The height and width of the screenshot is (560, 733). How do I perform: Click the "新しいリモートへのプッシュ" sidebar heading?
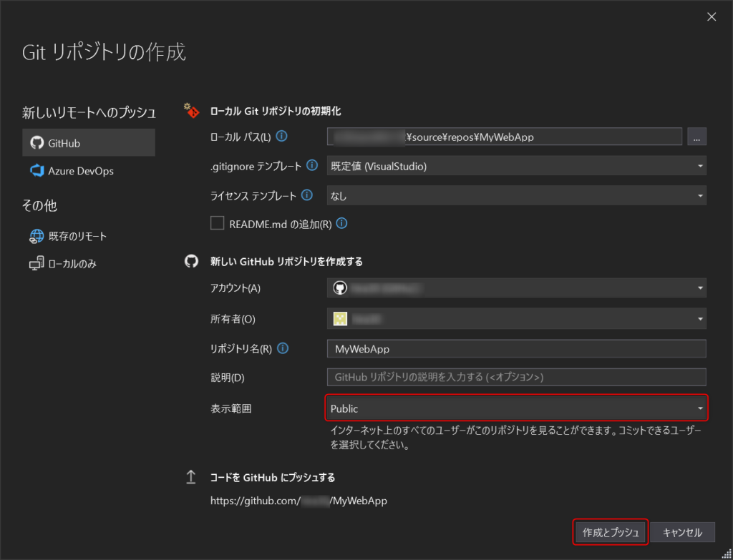tap(89, 112)
